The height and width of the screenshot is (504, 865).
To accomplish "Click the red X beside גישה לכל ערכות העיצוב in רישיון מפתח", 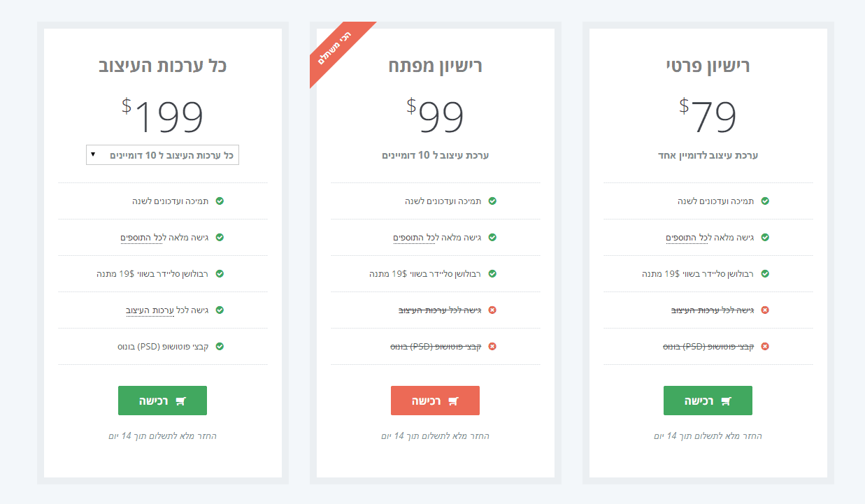I will 492,310.
